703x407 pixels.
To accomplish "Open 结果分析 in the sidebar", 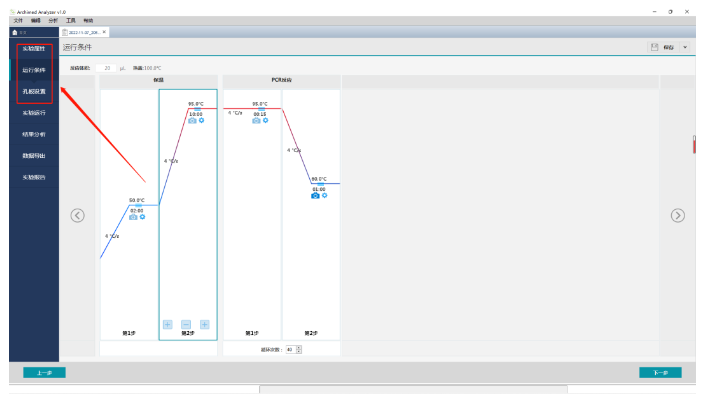I will (34, 134).
